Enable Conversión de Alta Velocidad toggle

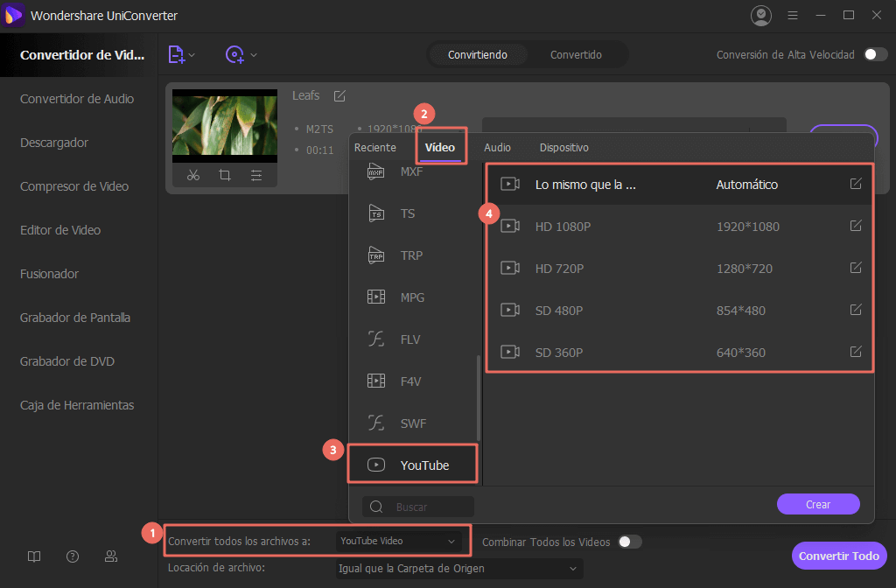(875, 54)
